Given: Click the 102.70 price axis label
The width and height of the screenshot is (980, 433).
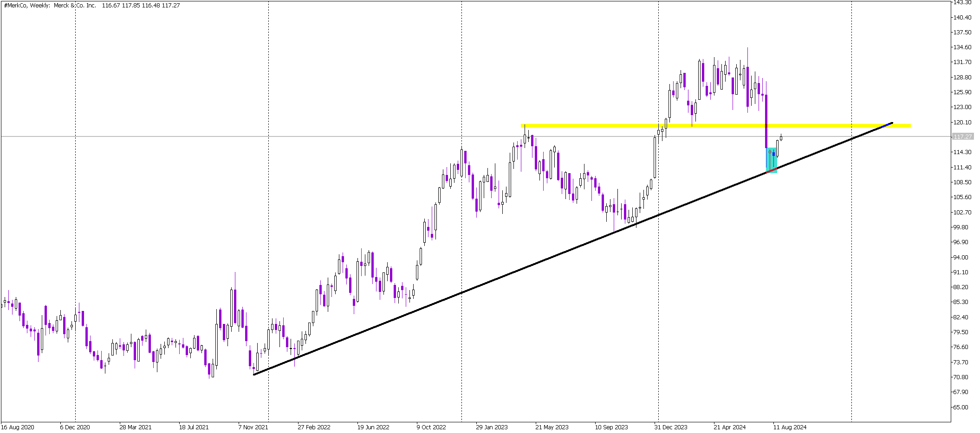Looking at the screenshot, I should pos(962,212).
